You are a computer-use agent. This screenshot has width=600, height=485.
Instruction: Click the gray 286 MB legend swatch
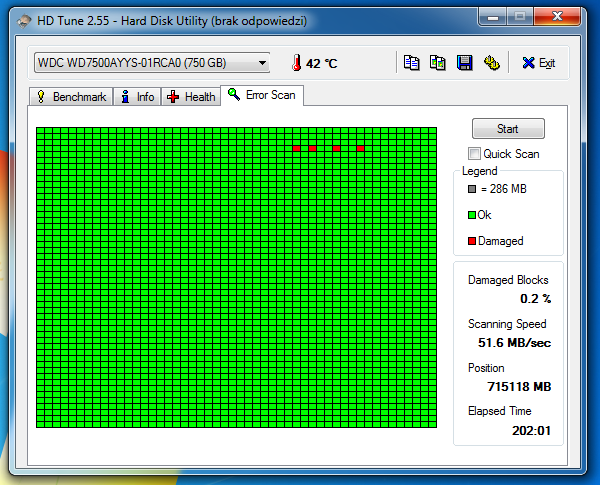click(472, 189)
